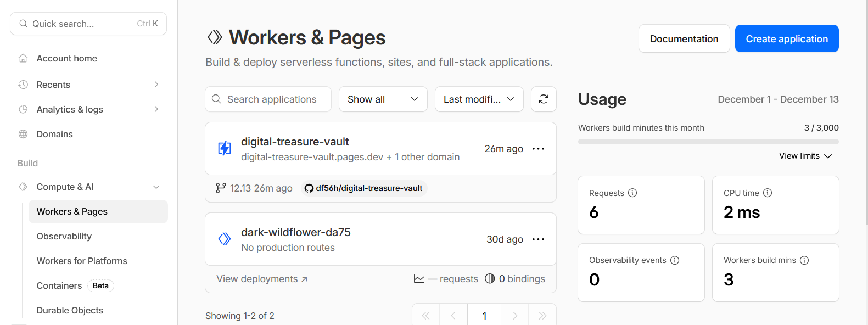Click the Observability events info icon
868x325 pixels.
[x=675, y=260]
